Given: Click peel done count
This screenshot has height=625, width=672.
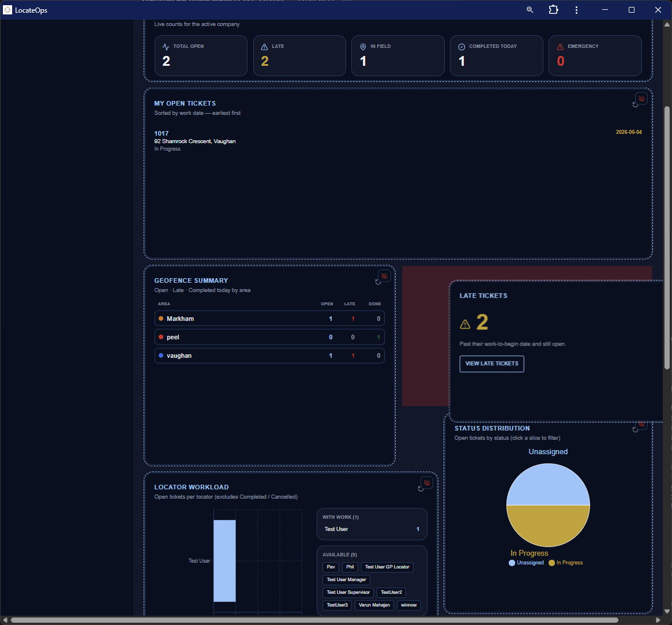Looking at the screenshot, I should [378, 337].
